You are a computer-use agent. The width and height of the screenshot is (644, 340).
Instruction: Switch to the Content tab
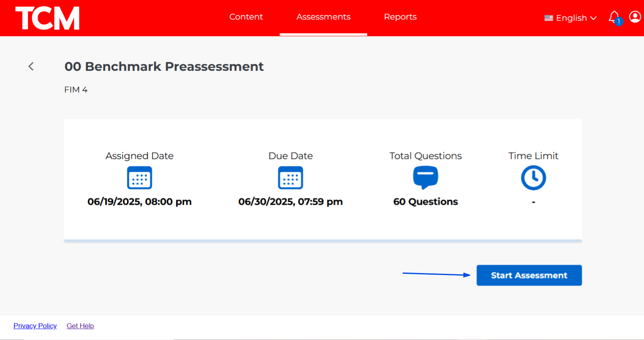(x=246, y=17)
